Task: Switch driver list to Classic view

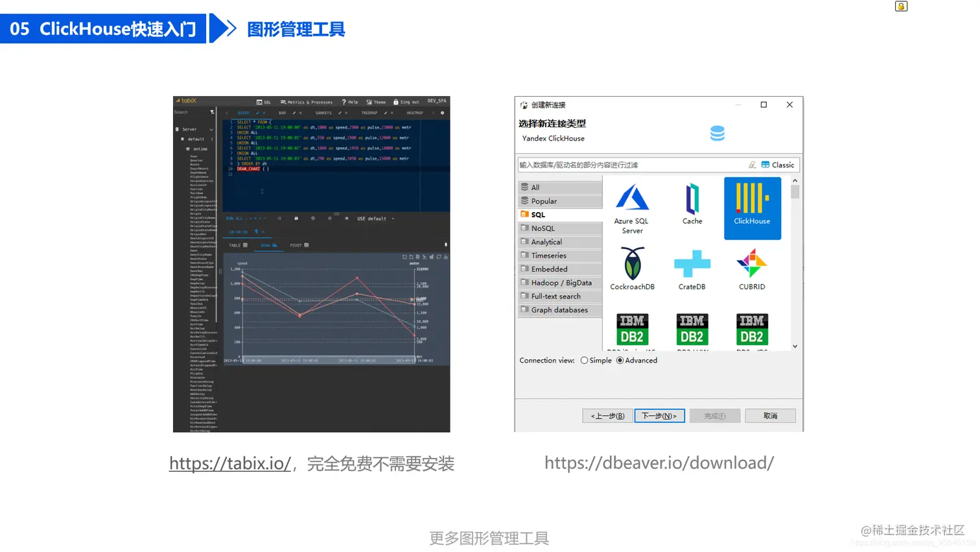Action: click(x=778, y=165)
